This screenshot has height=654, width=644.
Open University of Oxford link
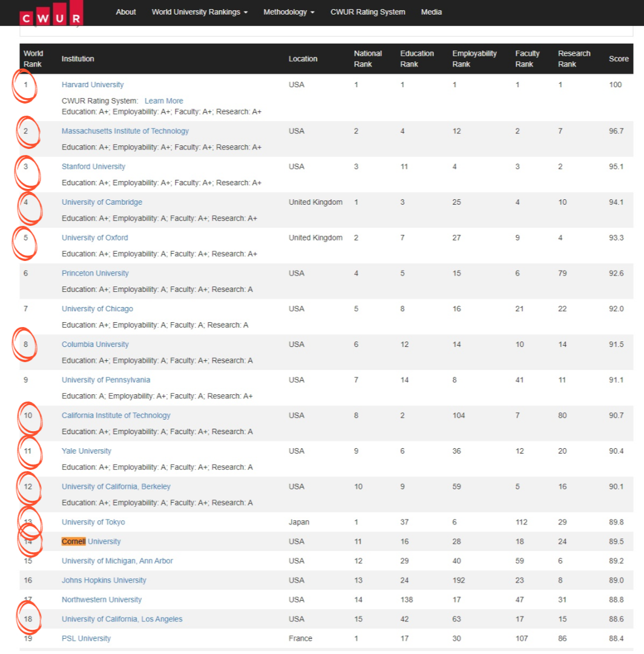(94, 238)
